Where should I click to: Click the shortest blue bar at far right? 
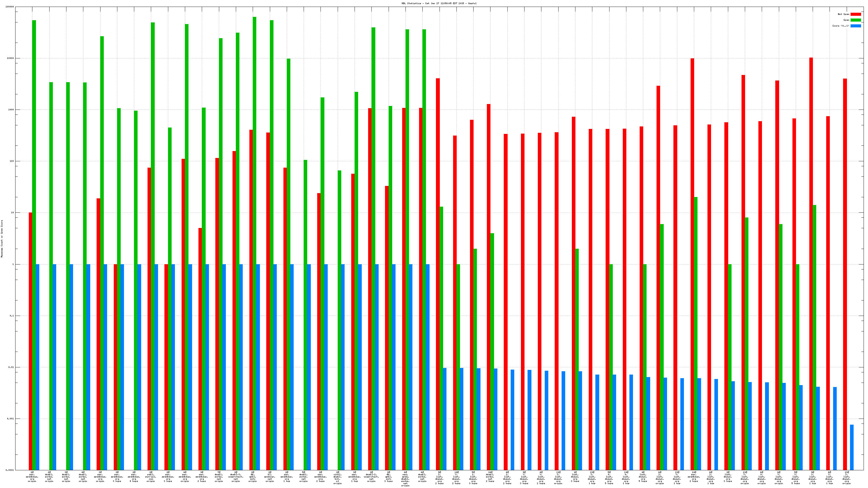(x=852, y=447)
